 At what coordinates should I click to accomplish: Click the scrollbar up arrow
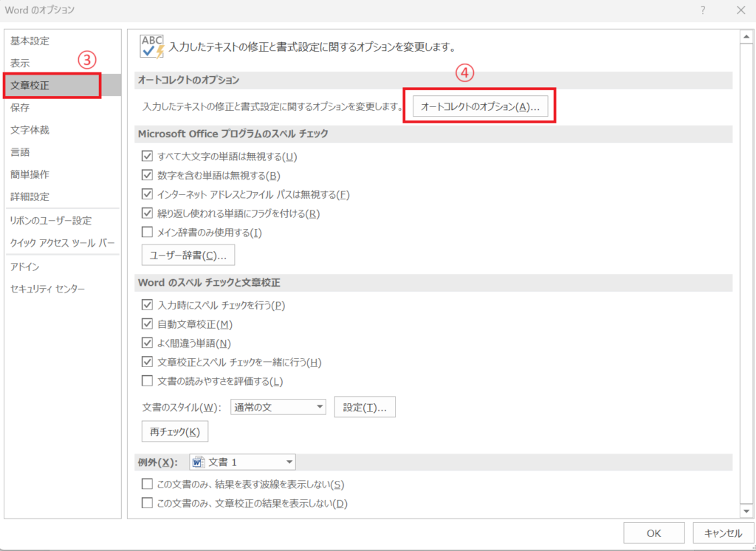[x=747, y=37]
